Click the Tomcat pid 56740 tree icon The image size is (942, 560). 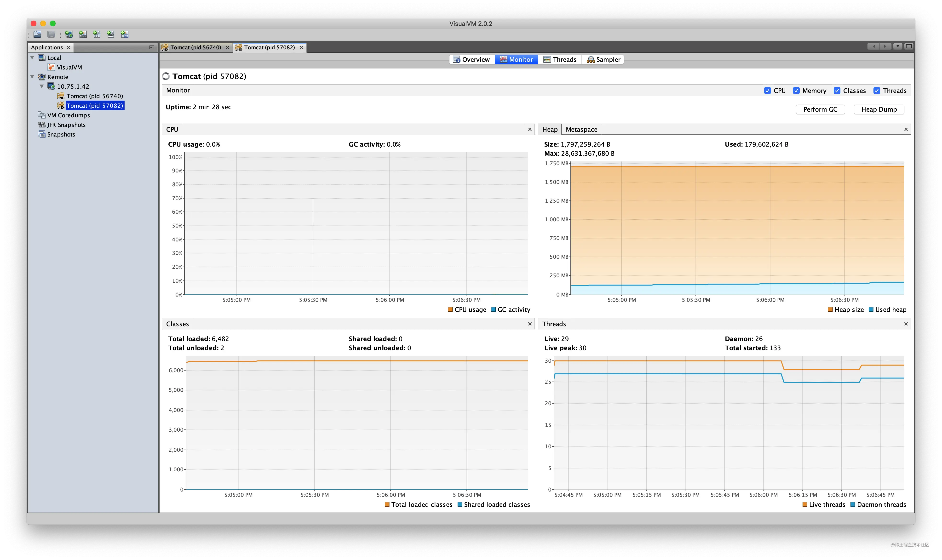click(61, 96)
